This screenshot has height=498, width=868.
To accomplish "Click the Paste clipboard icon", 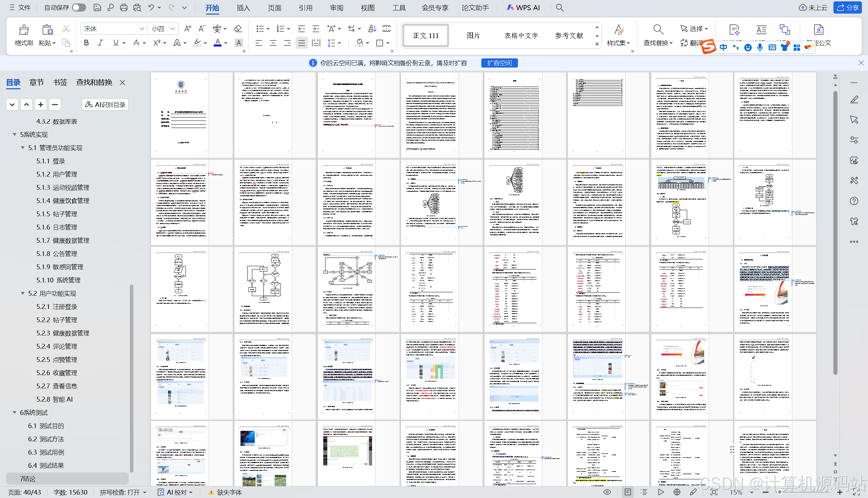I will click(x=47, y=30).
